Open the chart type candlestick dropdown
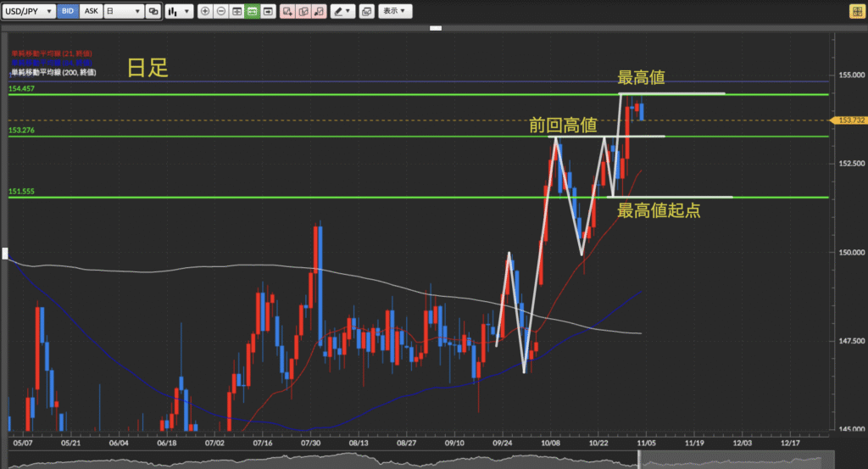Image resolution: width=868 pixels, height=469 pixels. point(178,12)
